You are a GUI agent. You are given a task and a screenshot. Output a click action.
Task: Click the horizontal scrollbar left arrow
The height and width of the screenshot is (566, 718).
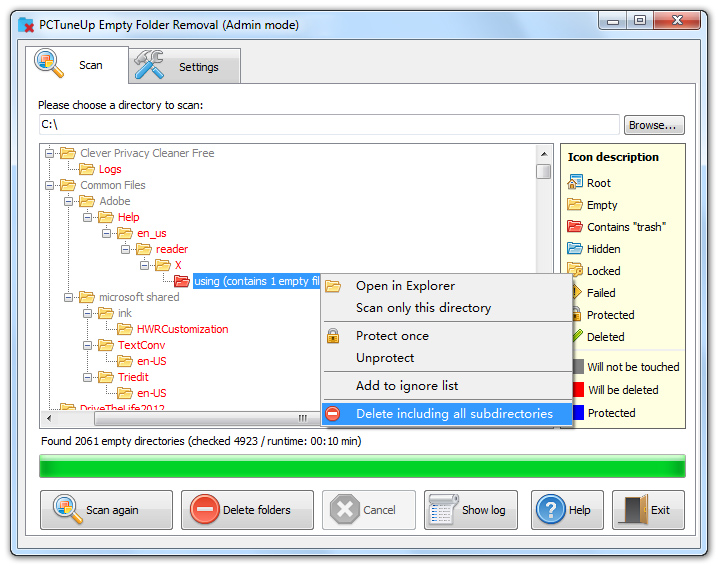tap(49, 418)
